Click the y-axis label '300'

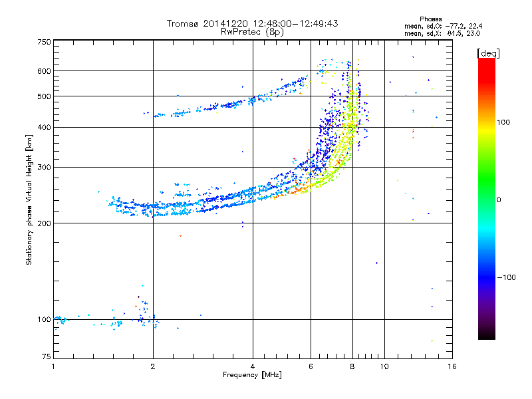[x=44, y=168]
